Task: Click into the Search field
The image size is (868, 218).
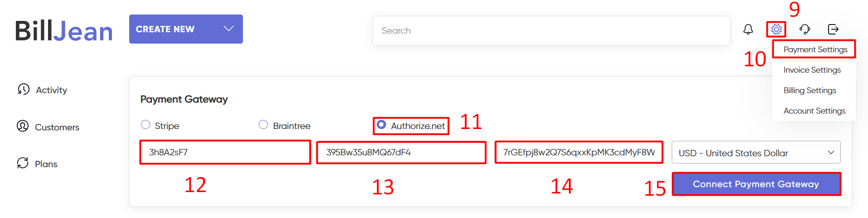Action: (x=551, y=30)
